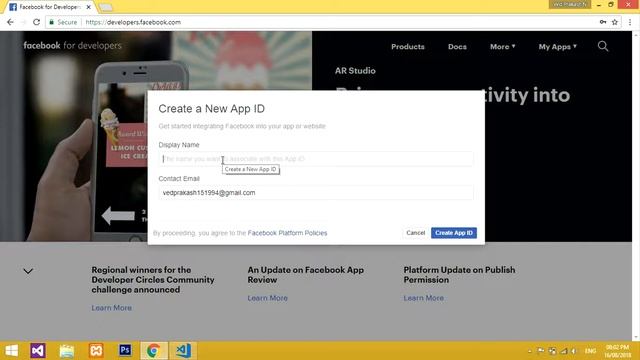640x360 pixels.
Task: Open the Products menu item
Action: pos(408,47)
